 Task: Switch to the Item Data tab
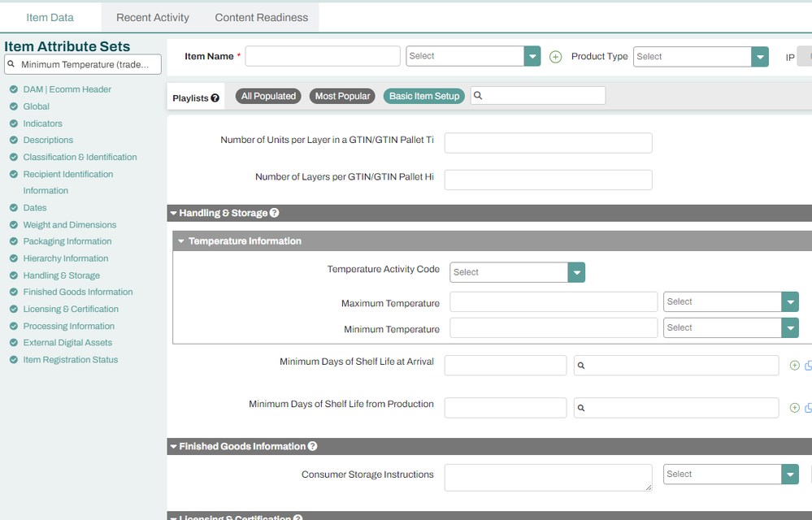click(x=50, y=18)
